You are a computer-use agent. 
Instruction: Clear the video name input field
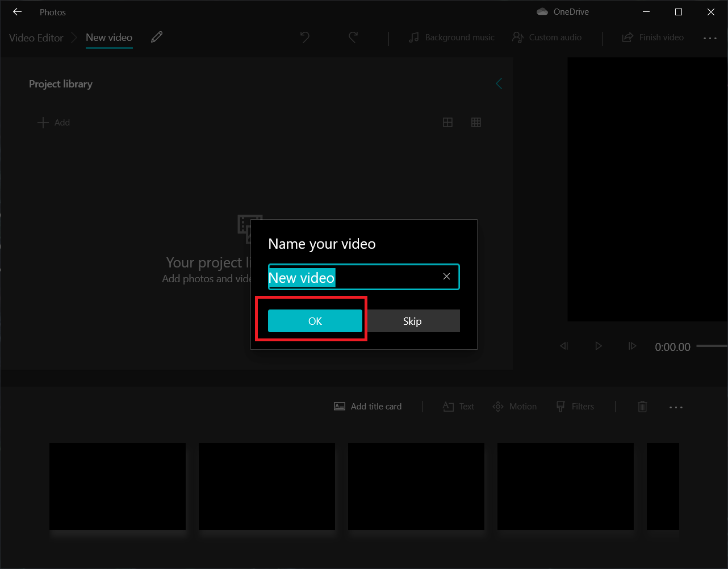446,277
